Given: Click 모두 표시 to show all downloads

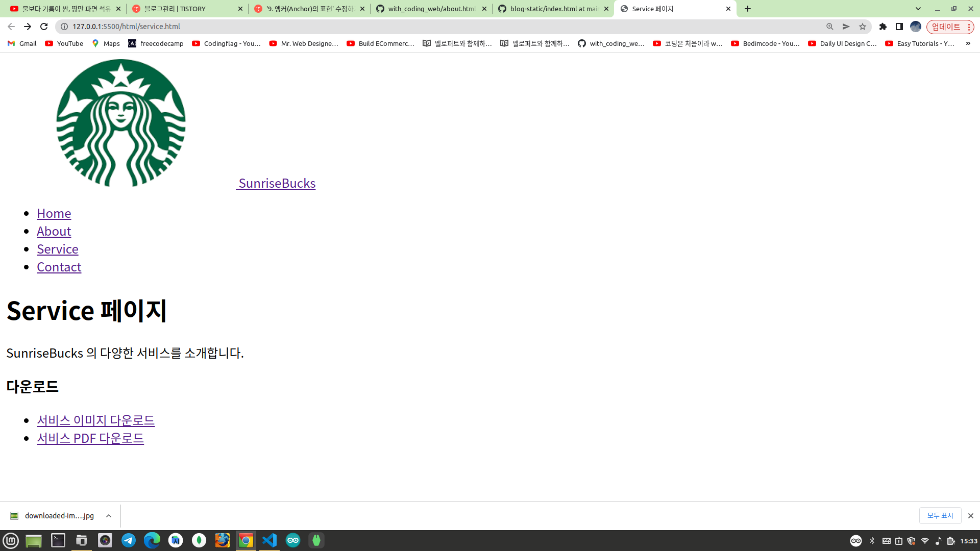Looking at the screenshot, I should click(940, 516).
